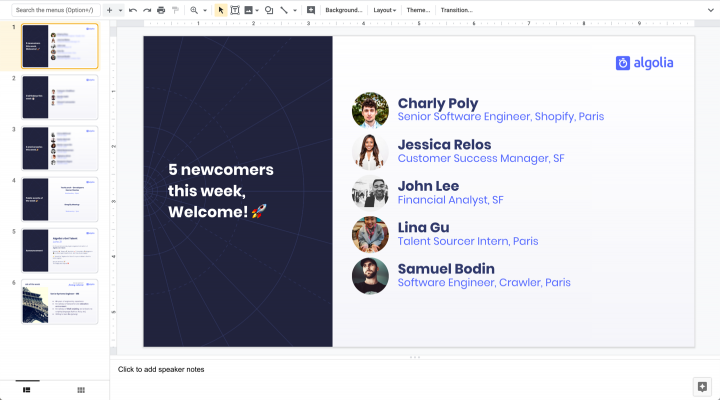Click the new slide plus button

tap(109, 10)
